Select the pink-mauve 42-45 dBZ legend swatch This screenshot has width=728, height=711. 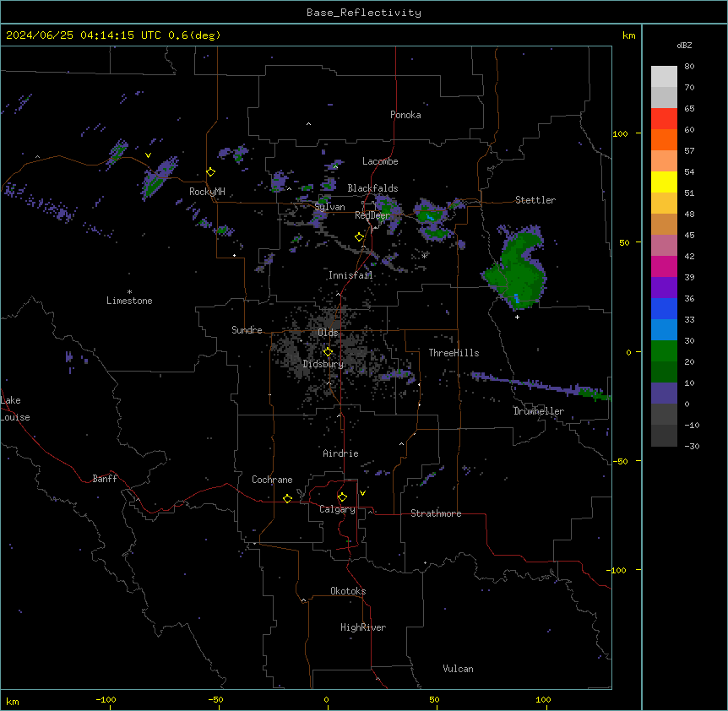point(664,246)
